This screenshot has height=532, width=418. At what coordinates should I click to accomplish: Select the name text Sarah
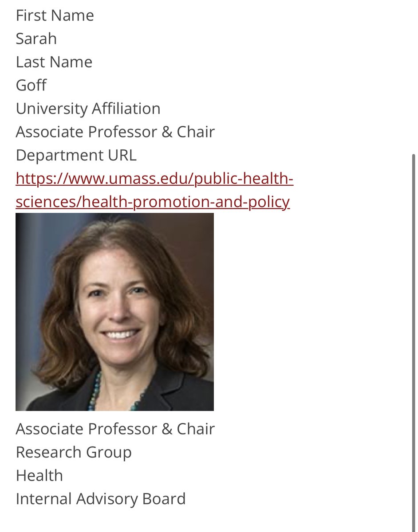pos(36,39)
